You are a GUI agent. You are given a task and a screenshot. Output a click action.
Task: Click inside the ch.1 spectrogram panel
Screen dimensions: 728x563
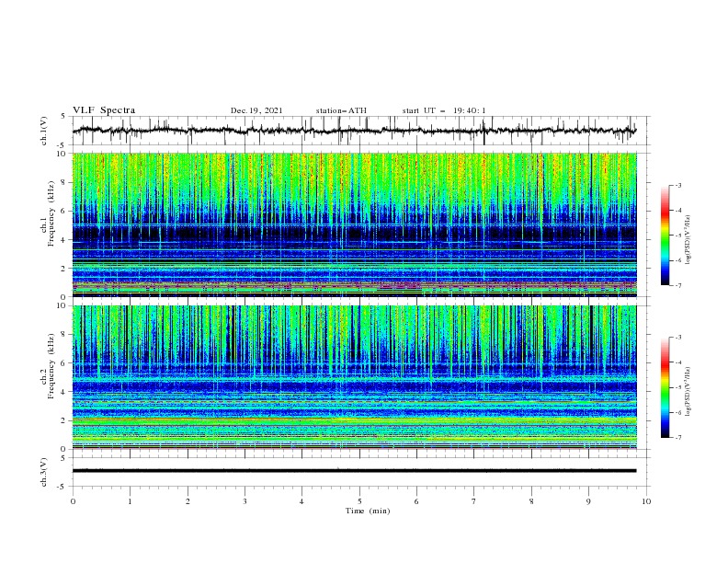[x=354, y=224]
